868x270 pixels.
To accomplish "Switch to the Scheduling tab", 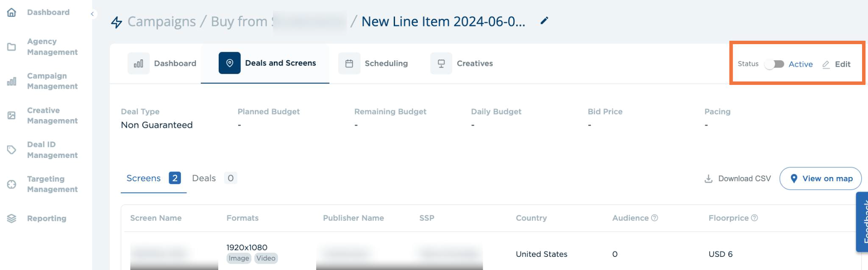I will [373, 63].
